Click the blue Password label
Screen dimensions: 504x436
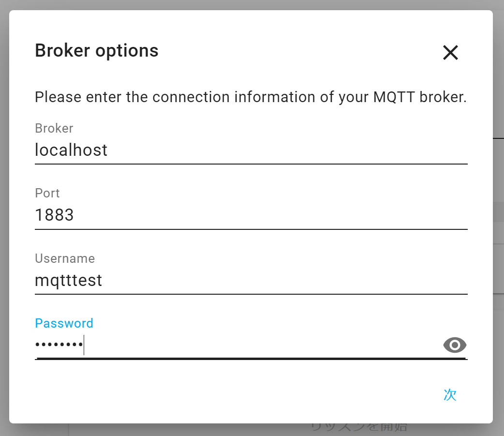coord(64,323)
